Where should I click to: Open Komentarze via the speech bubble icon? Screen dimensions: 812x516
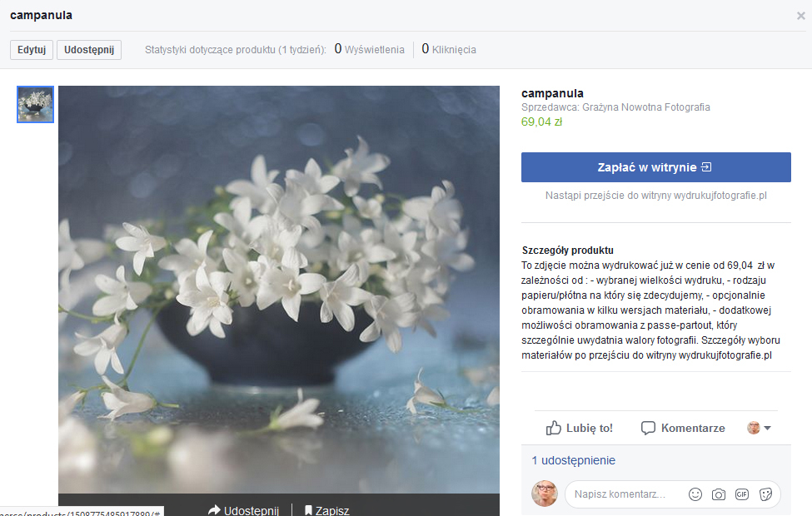coord(649,428)
